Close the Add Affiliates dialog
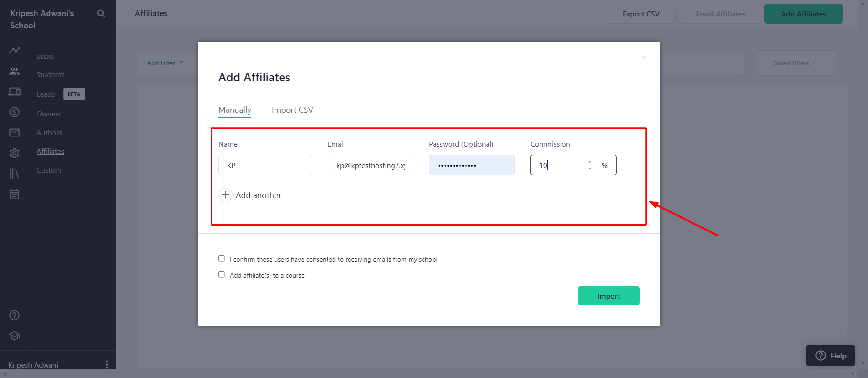 [644, 58]
